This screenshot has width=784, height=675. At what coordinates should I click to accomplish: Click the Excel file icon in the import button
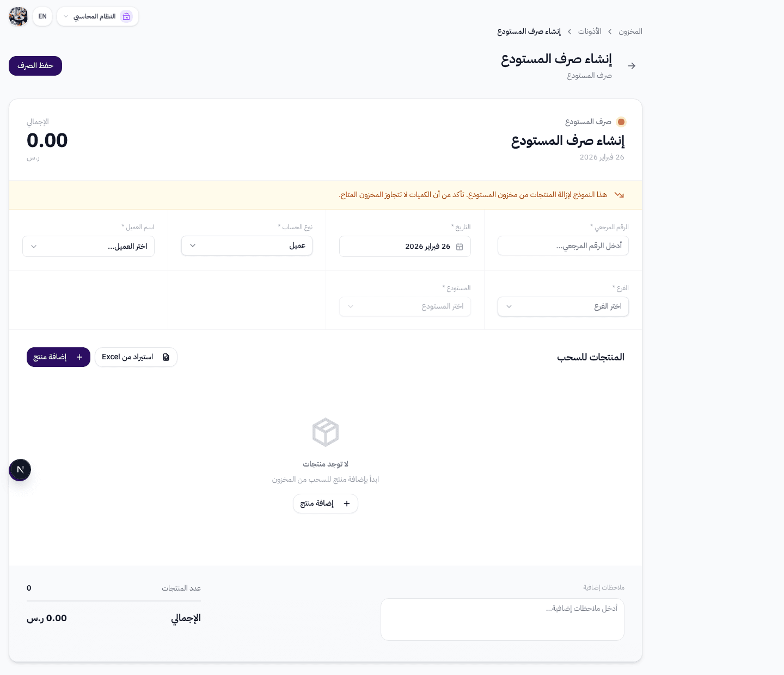point(166,357)
